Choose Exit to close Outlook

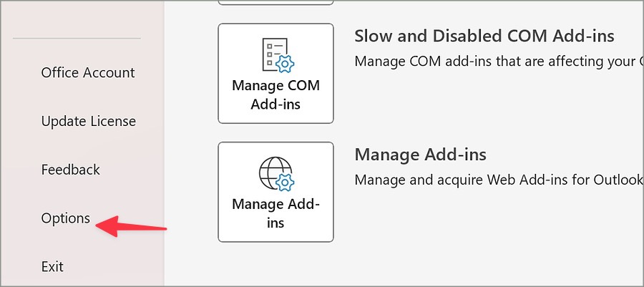52,266
